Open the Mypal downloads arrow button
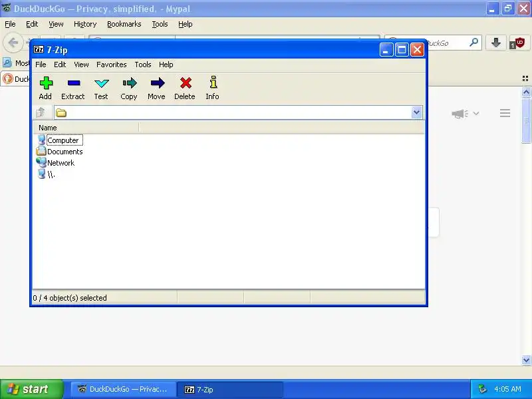 point(495,43)
